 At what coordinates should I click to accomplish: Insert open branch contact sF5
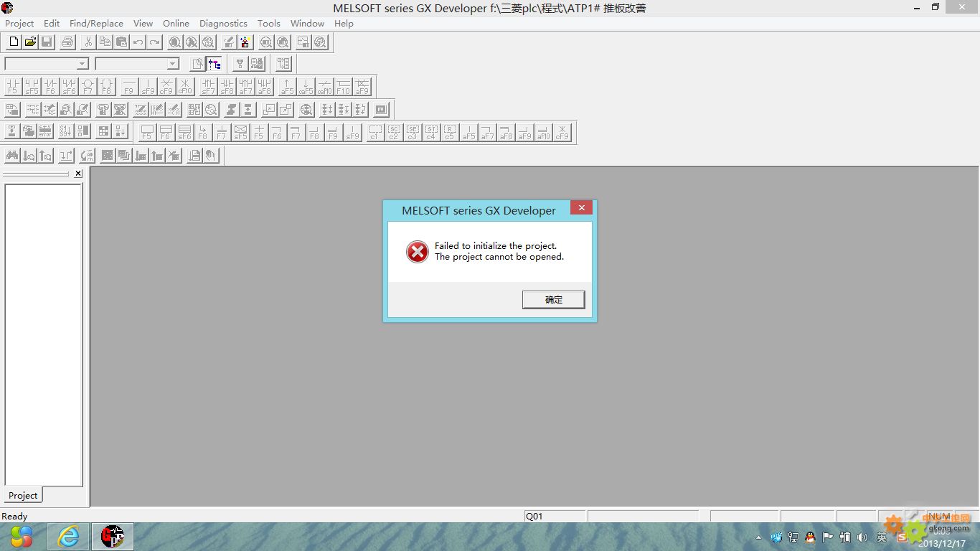(32, 87)
